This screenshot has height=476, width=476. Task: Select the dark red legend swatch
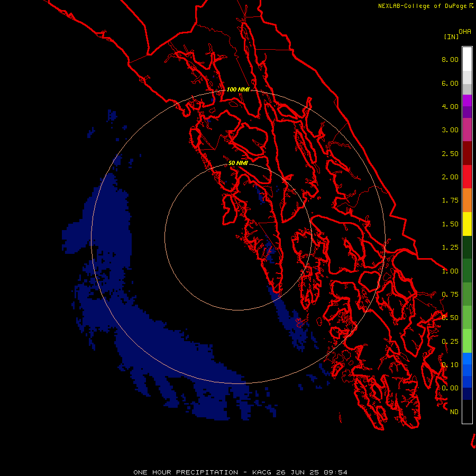pos(467,153)
